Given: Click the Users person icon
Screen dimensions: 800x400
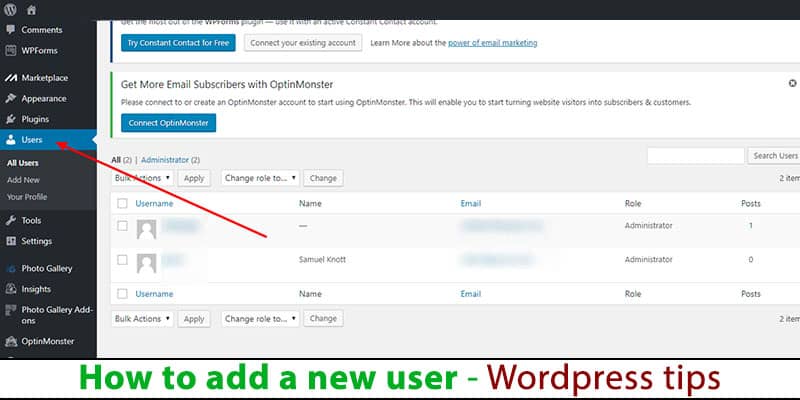Looking at the screenshot, I should [11, 140].
